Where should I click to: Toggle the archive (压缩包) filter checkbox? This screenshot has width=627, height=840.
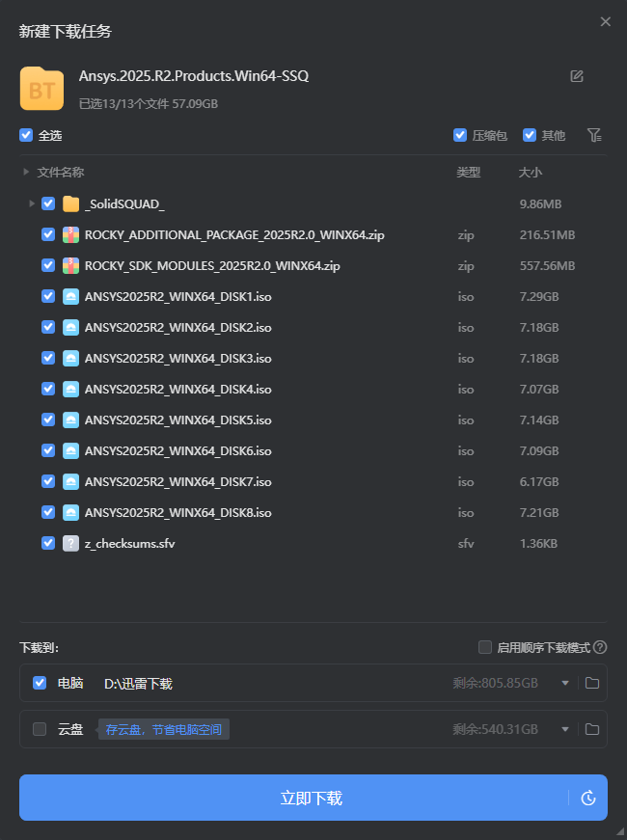pos(460,135)
